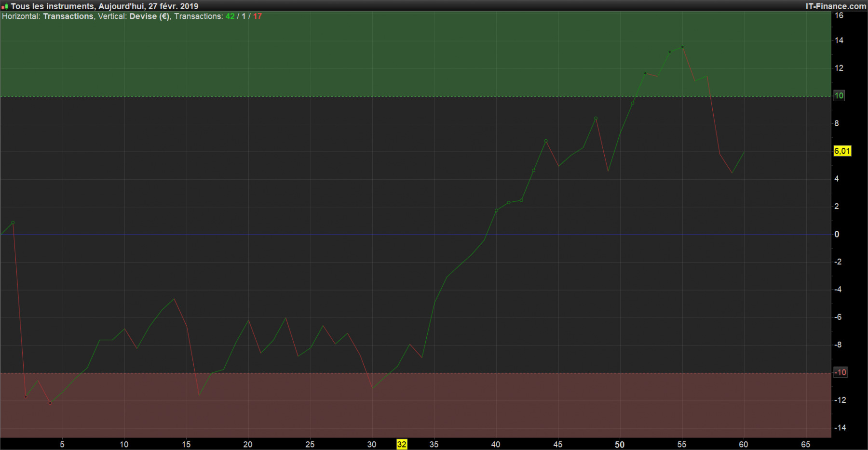Click the yellow 6,01 current value label
Image resolution: width=868 pixels, height=450 pixels.
coord(842,151)
